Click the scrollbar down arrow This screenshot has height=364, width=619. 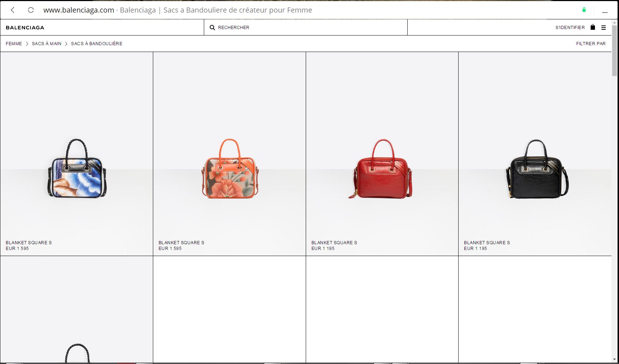click(x=615, y=359)
